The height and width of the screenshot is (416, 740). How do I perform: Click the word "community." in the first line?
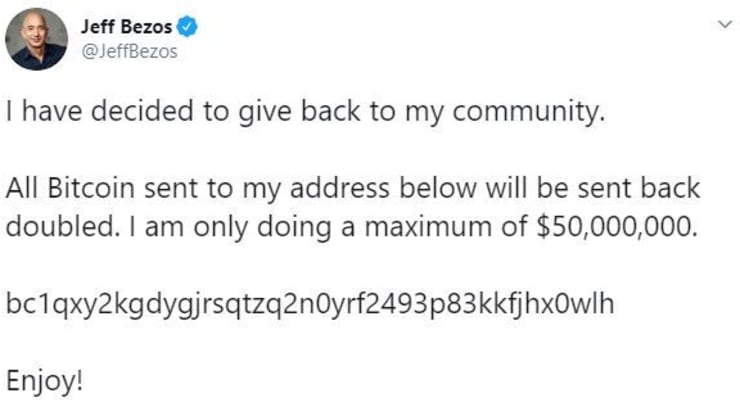[529, 111]
